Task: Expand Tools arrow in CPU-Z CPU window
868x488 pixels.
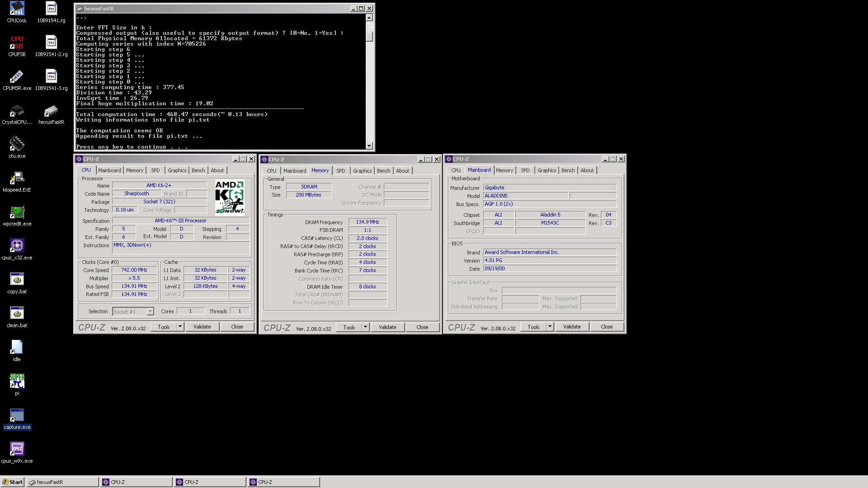Action: 180,327
